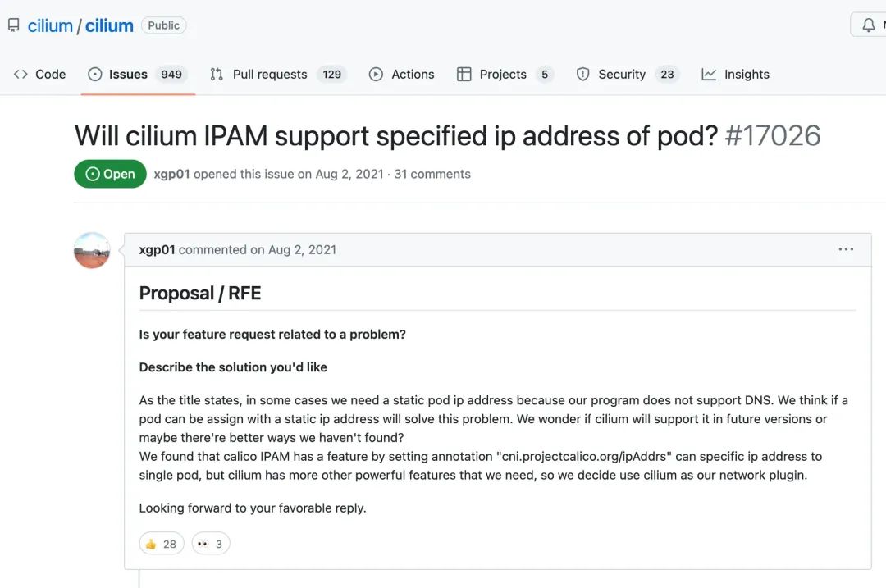This screenshot has height=588, width=886.
Task: Click the Security shield icon
Action: pos(582,74)
